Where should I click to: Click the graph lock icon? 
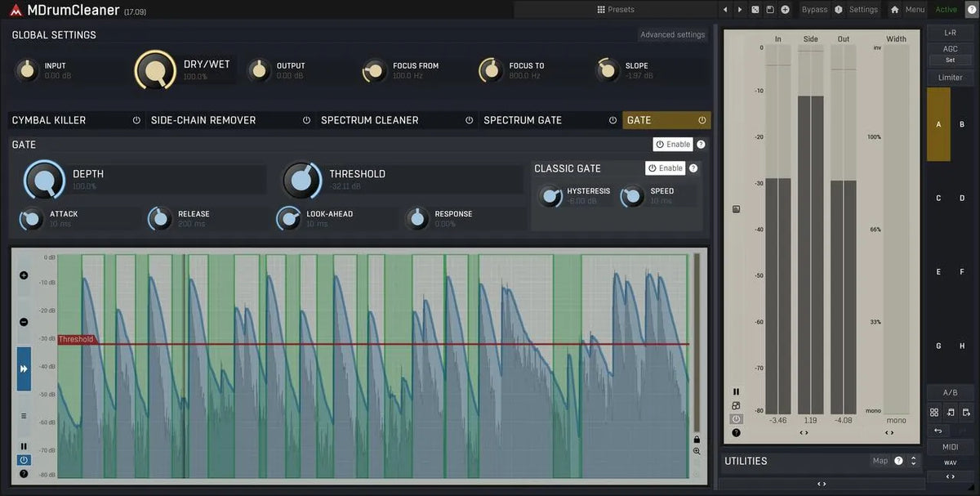(x=697, y=439)
